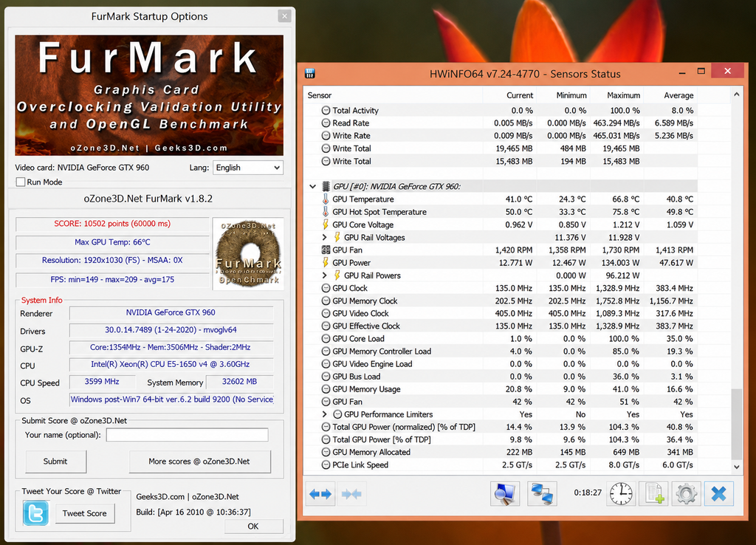Screen dimensions: 756x545
Task: Close the FurMark Startup Options window
Action: pyautogui.click(x=284, y=16)
